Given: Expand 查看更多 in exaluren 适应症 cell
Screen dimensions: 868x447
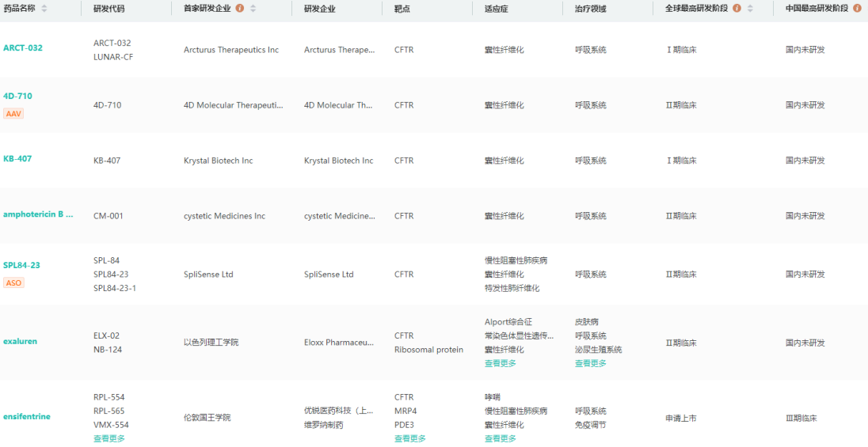Looking at the screenshot, I should click(x=501, y=363).
